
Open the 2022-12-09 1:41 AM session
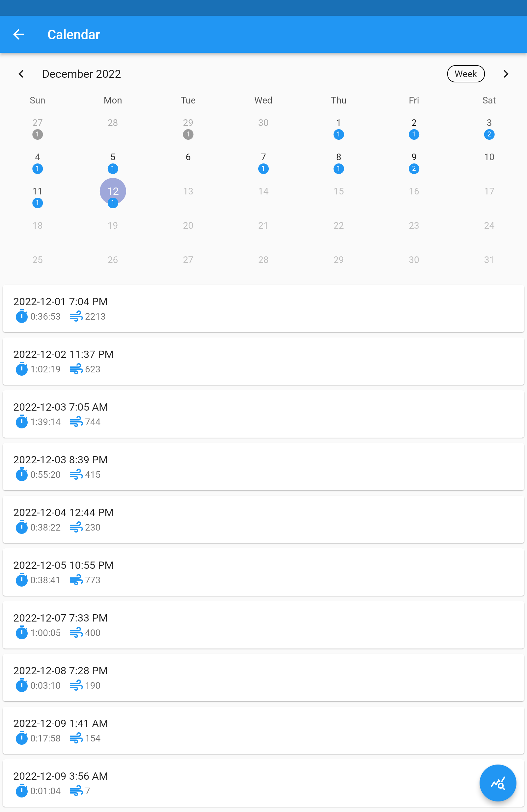pyautogui.click(x=263, y=730)
